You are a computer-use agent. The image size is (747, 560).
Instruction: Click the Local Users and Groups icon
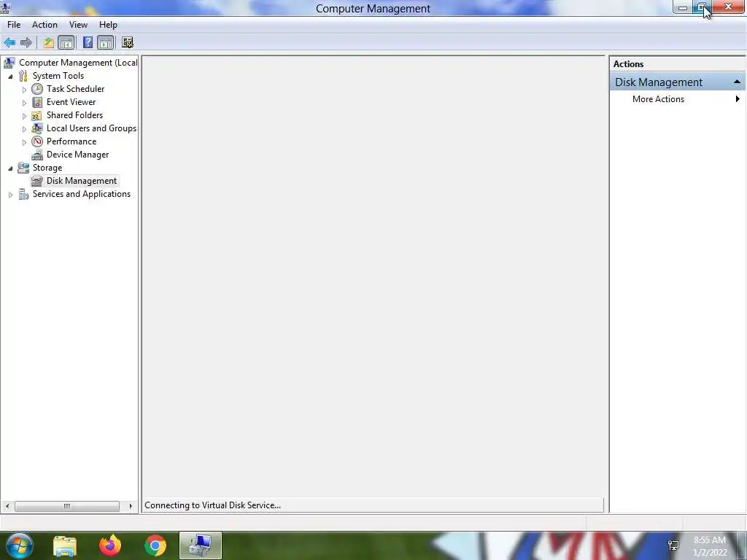point(37,128)
